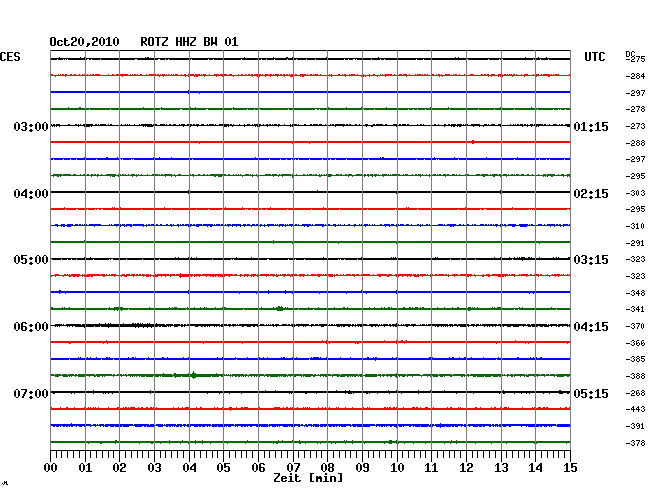Viewport: 650px width, 494px height.
Task: Select the 05:00 time label
Action: (x=31, y=260)
